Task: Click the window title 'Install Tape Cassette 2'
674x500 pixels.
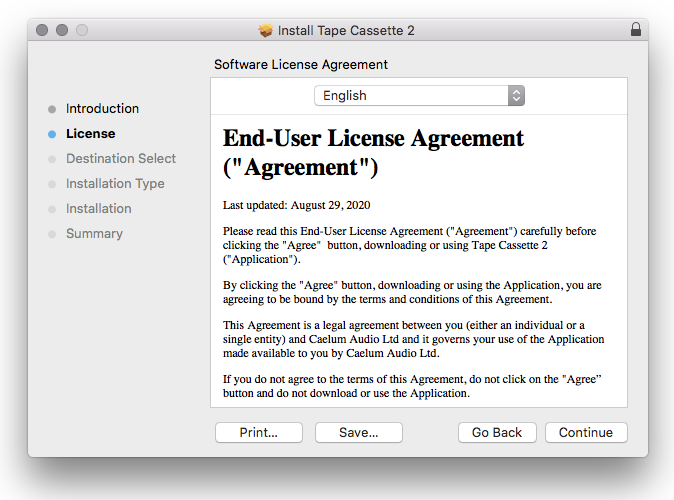Action: pyautogui.click(x=346, y=31)
